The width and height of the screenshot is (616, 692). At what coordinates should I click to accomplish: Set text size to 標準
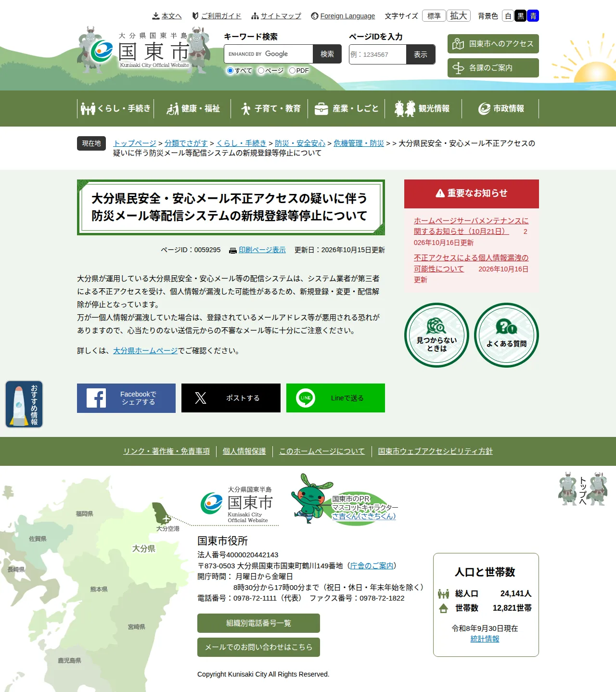(434, 16)
